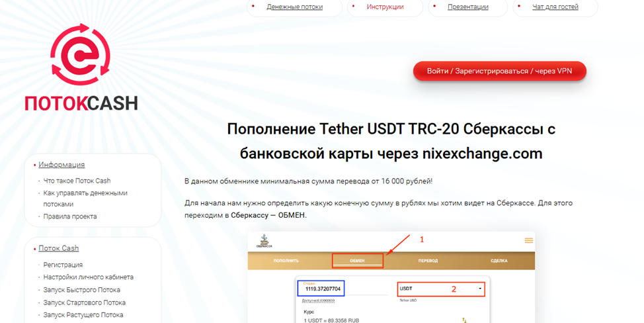The image size is (644, 323).
Task: Click Войти / Зарегистрироваться / через VPN button
Action: [x=499, y=71]
